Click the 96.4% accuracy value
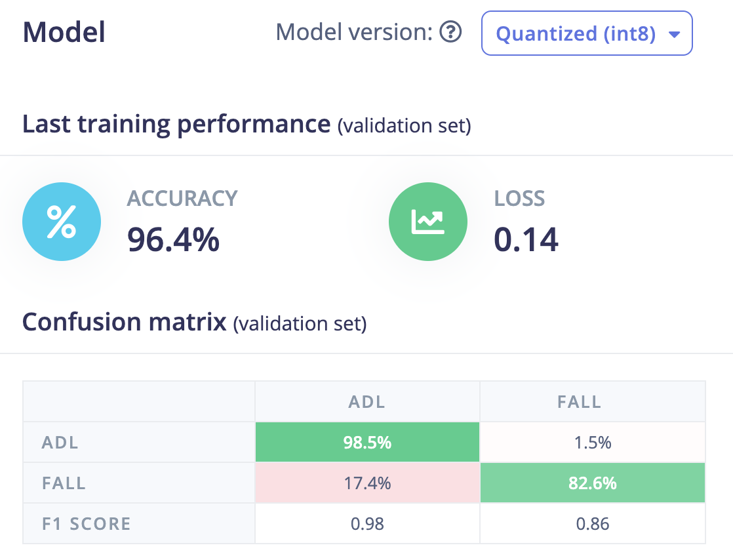Image resolution: width=733 pixels, height=560 pixels. pyautogui.click(x=174, y=239)
